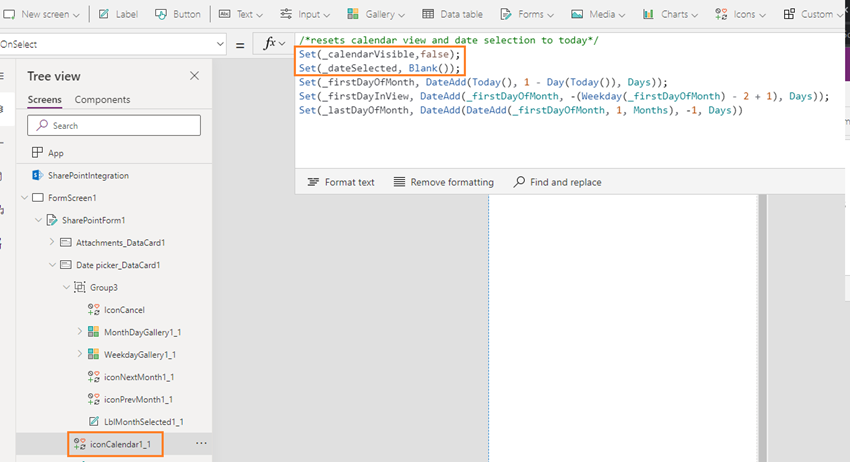Expand the MonthDayGallery1_1 node
This screenshot has height=462, width=850.
[80, 332]
